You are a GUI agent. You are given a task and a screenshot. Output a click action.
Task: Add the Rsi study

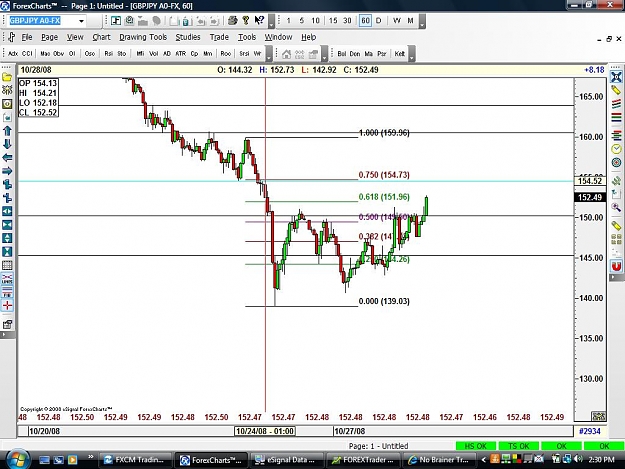(108, 53)
